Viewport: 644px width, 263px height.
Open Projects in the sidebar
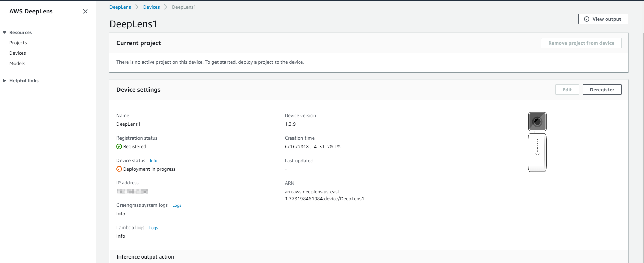coord(18,43)
